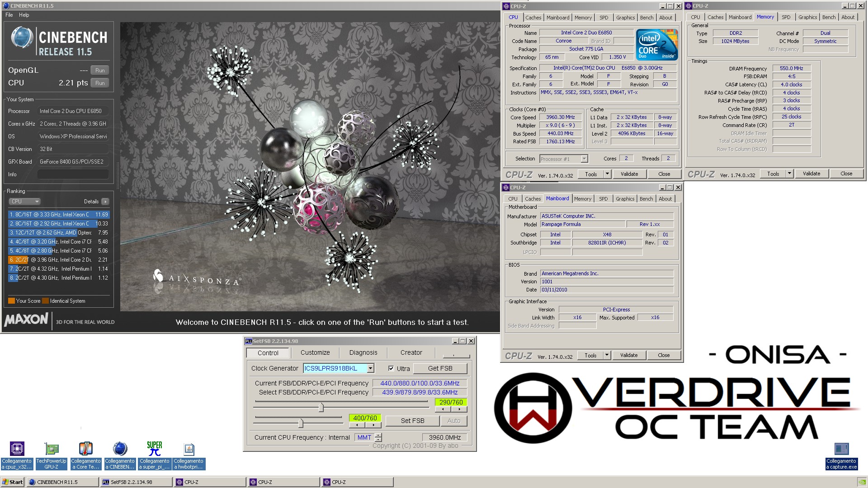
Task: Click Close in the CPU-Z Memory window
Action: point(846,174)
